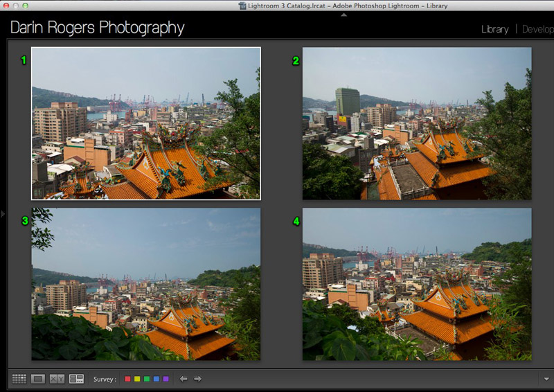Expand left panel via edge triangle
This screenshot has height=392, width=554.
(3, 214)
